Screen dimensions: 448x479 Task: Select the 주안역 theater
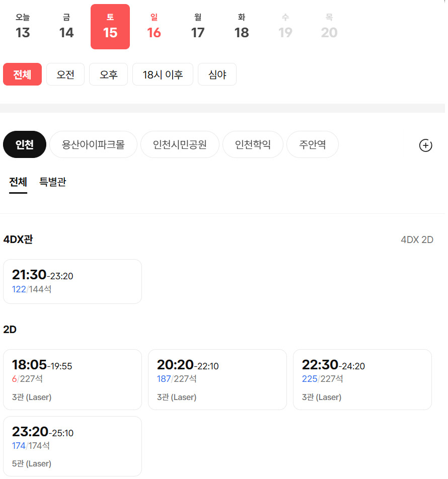tap(312, 145)
